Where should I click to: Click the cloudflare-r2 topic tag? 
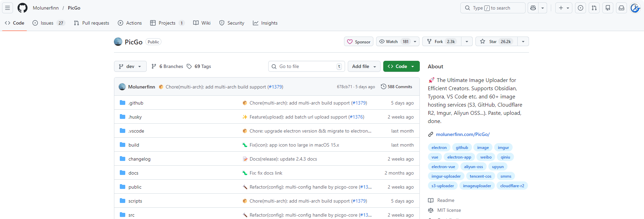(512, 186)
